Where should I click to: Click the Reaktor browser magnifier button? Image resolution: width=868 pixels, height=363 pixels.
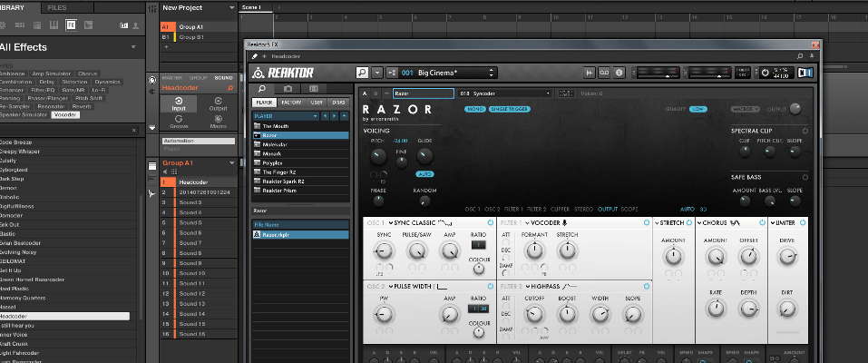[x=362, y=73]
